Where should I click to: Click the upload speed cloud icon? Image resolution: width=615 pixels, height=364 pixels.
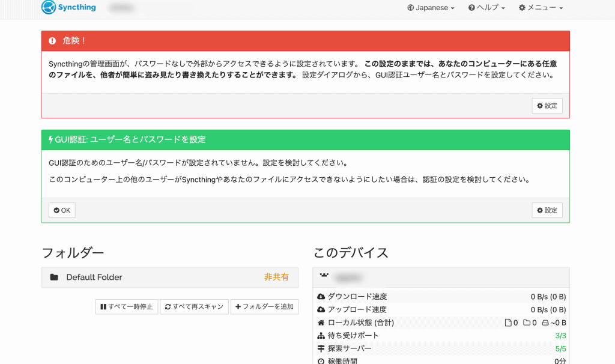pos(321,310)
